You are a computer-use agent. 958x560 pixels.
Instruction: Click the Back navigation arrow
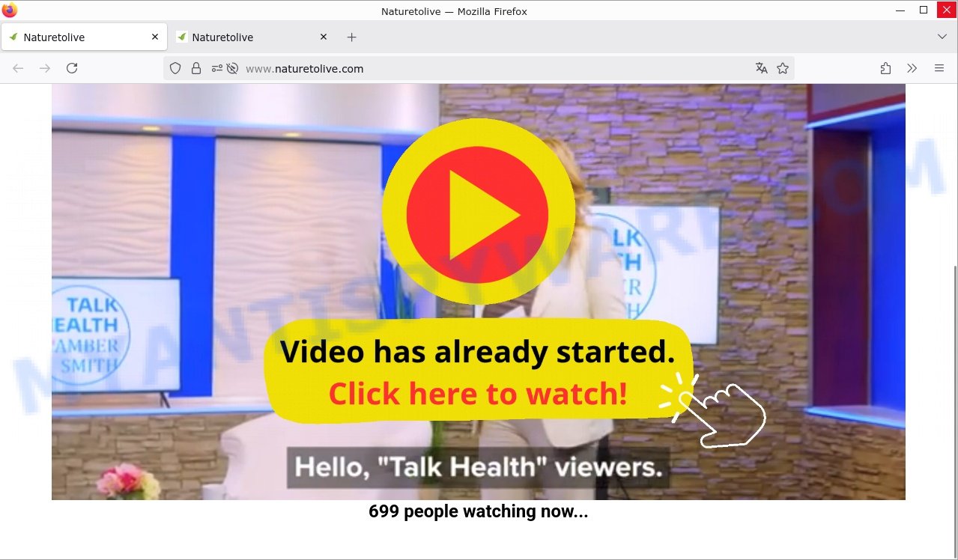[x=18, y=68]
